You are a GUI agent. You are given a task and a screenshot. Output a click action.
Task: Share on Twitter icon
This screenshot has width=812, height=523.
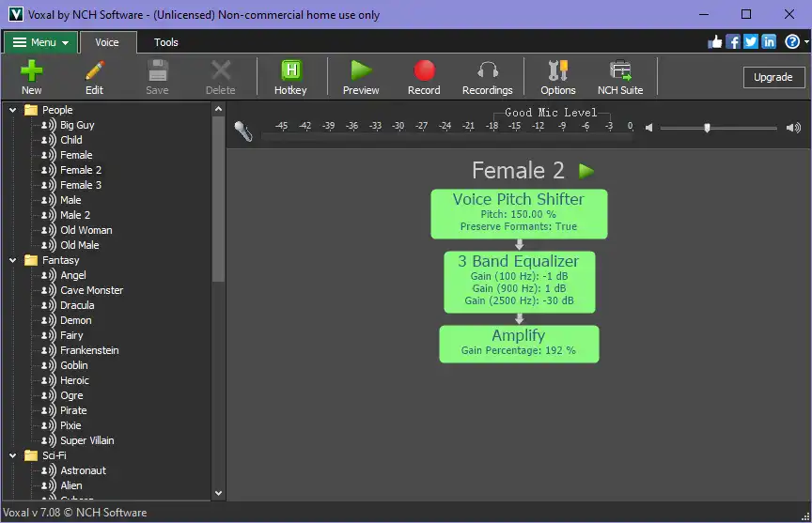click(x=751, y=42)
